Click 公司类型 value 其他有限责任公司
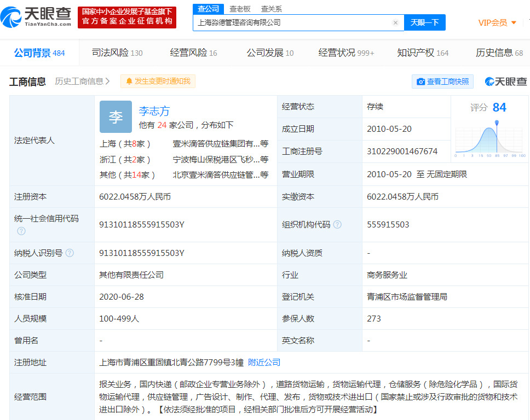 [131, 275]
